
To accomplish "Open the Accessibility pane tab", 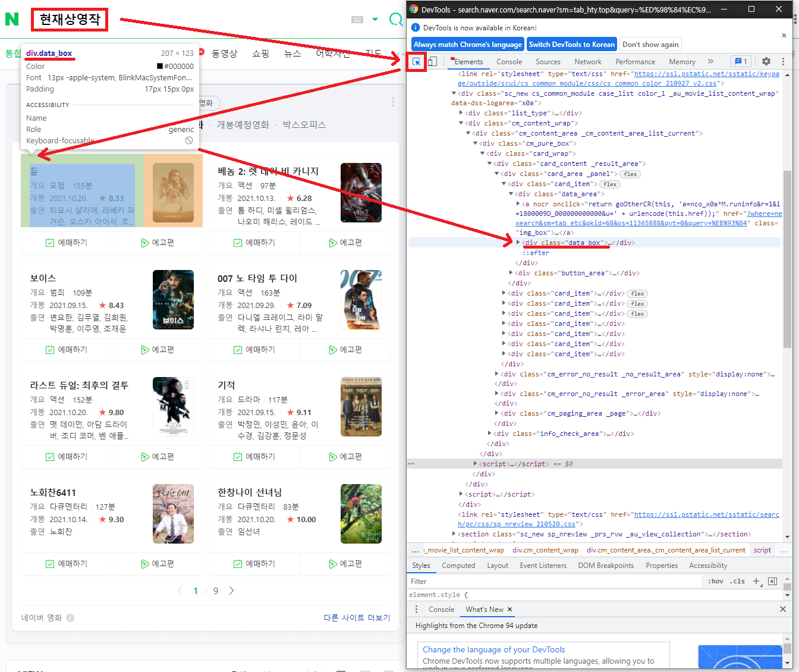I will pos(708,566).
